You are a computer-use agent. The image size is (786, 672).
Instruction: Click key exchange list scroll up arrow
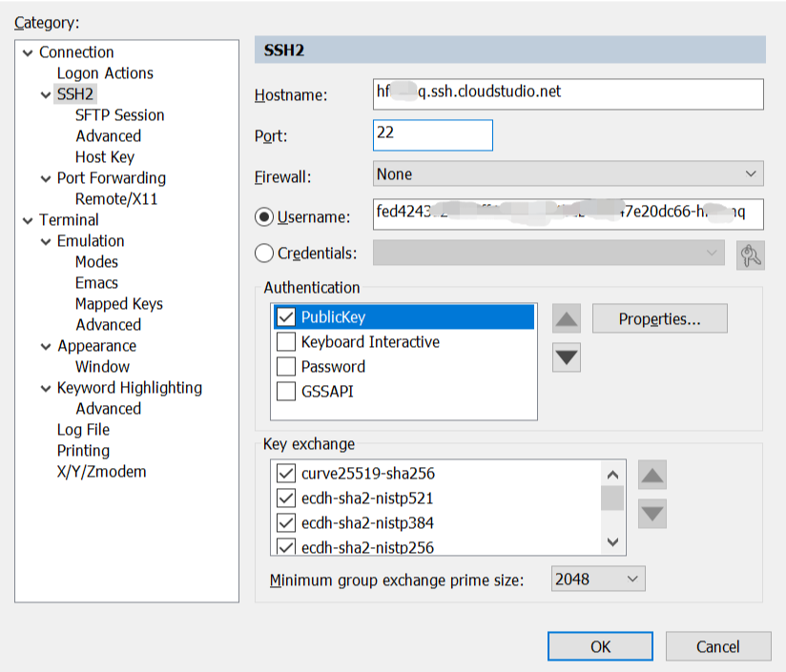612,475
